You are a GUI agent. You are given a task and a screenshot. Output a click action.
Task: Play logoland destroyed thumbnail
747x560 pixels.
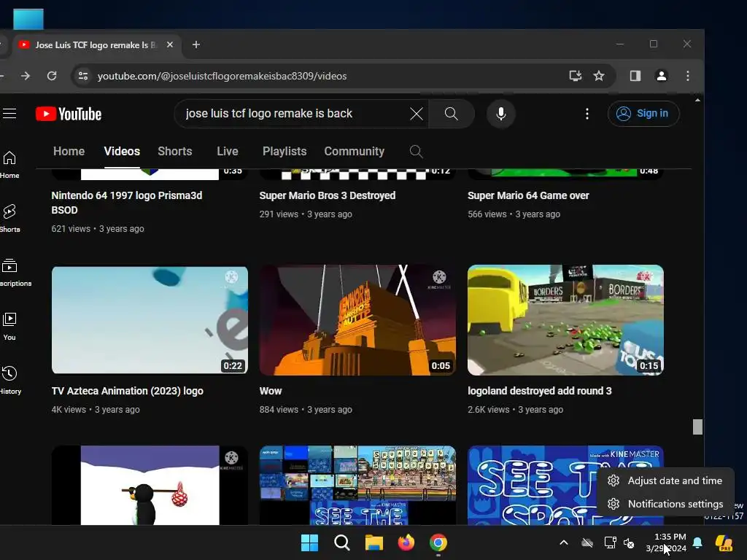(x=565, y=320)
